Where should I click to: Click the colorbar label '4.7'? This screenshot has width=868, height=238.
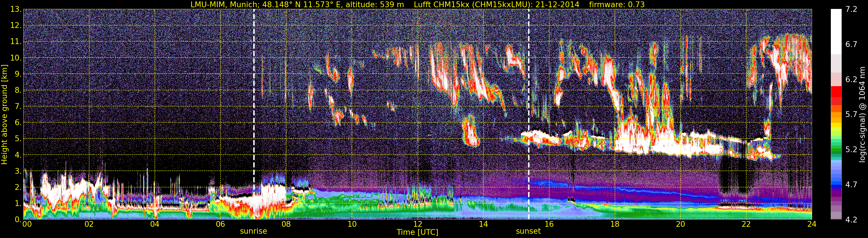(x=851, y=185)
